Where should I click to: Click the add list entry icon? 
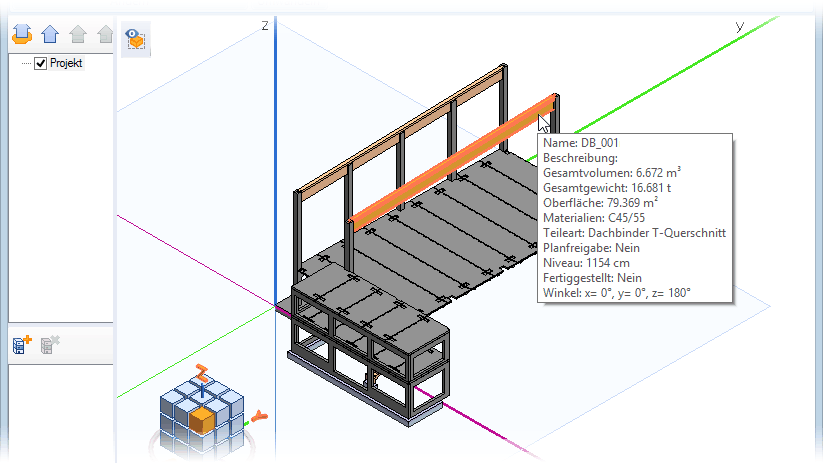(x=22, y=345)
